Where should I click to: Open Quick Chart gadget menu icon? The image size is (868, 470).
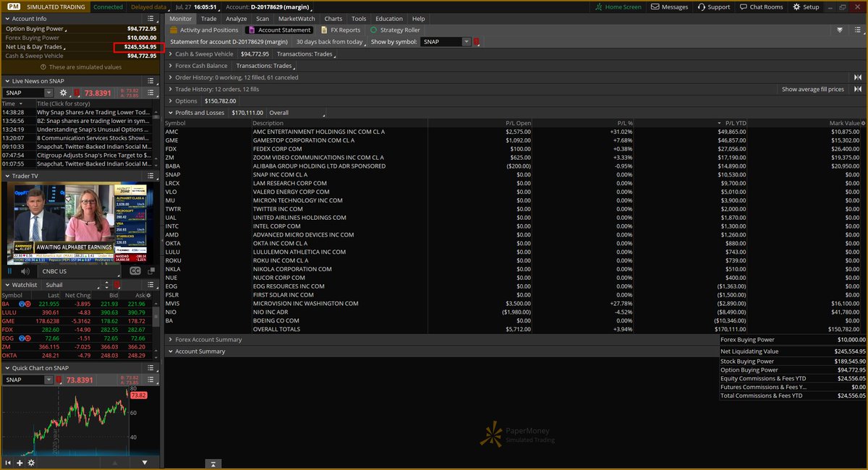tap(152, 368)
